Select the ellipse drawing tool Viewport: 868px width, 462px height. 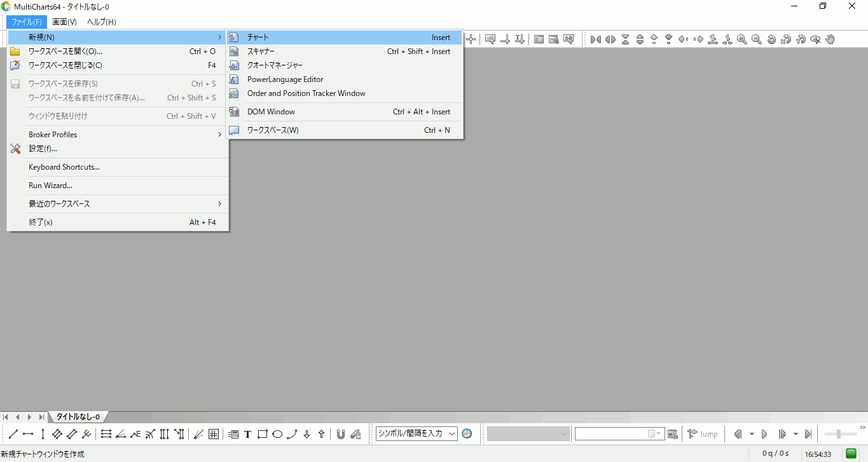point(277,434)
